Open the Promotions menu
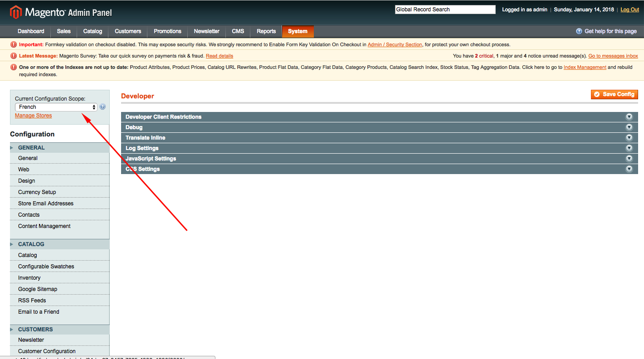The image size is (644, 359). [167, 31]
